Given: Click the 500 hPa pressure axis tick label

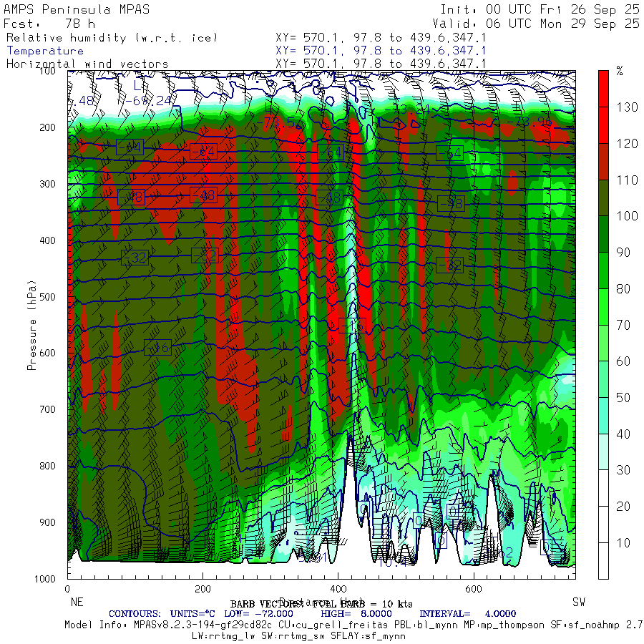Looking at the screenshot, I should click(x=47, y=296).
